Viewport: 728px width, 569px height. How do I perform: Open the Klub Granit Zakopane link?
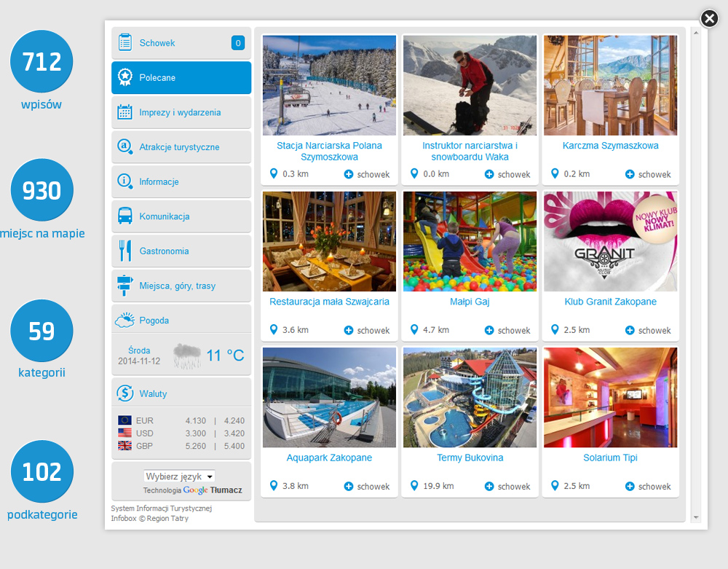(x=610, y=302)
